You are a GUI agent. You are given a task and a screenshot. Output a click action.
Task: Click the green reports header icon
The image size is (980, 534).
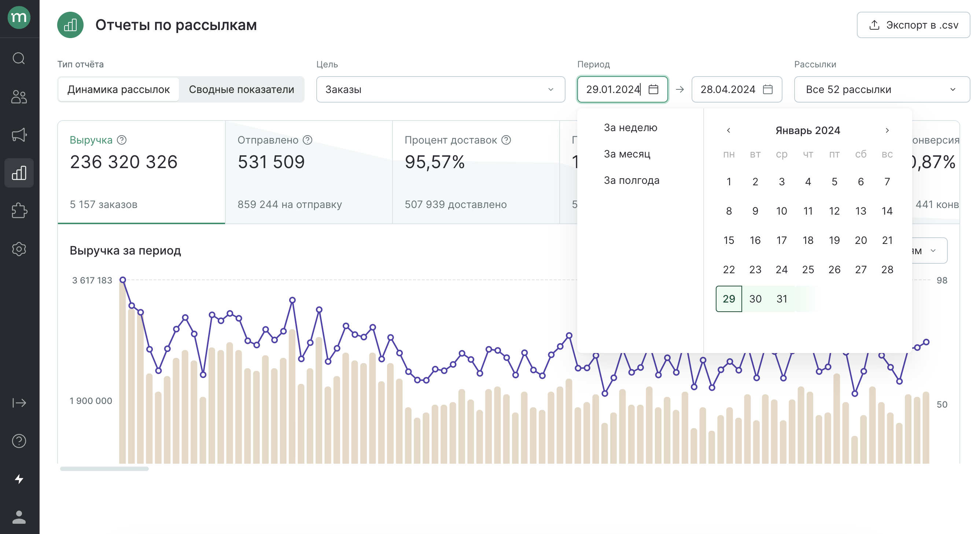point(70,25)
